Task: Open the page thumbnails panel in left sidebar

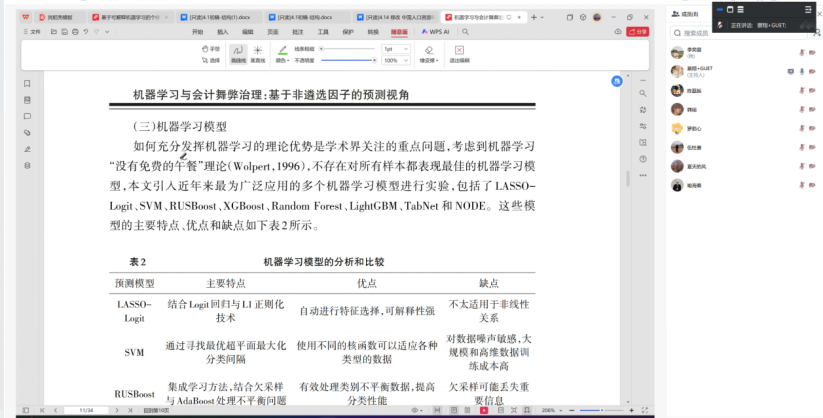Action: pos(27,100)
